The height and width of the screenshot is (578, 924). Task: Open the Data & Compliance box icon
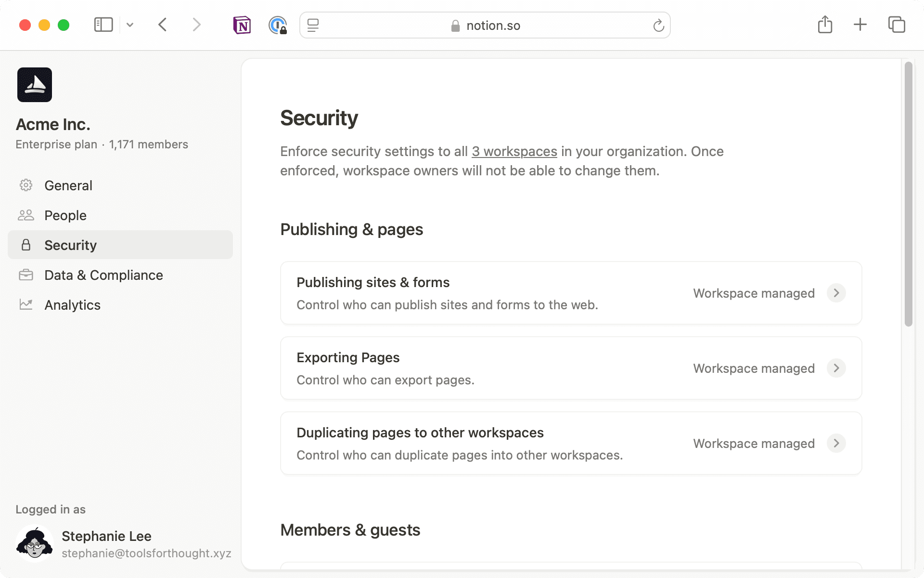click(26, 275)
